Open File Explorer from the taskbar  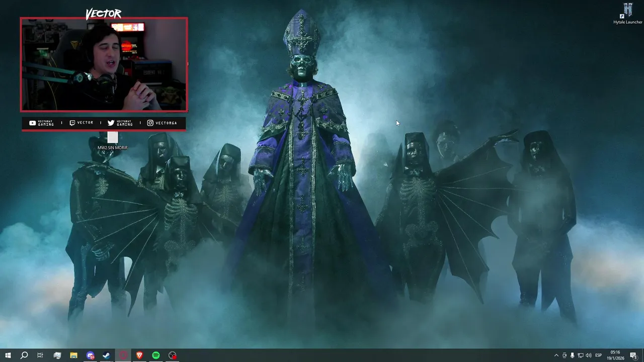pyautogui.click(x=73, y=355)
